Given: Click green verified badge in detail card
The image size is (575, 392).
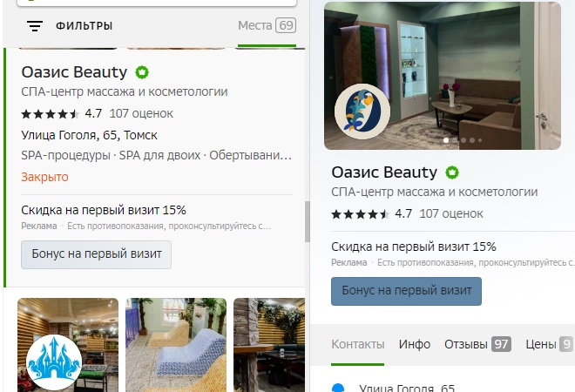Looking at the screenshot, I should coord(452,172).
